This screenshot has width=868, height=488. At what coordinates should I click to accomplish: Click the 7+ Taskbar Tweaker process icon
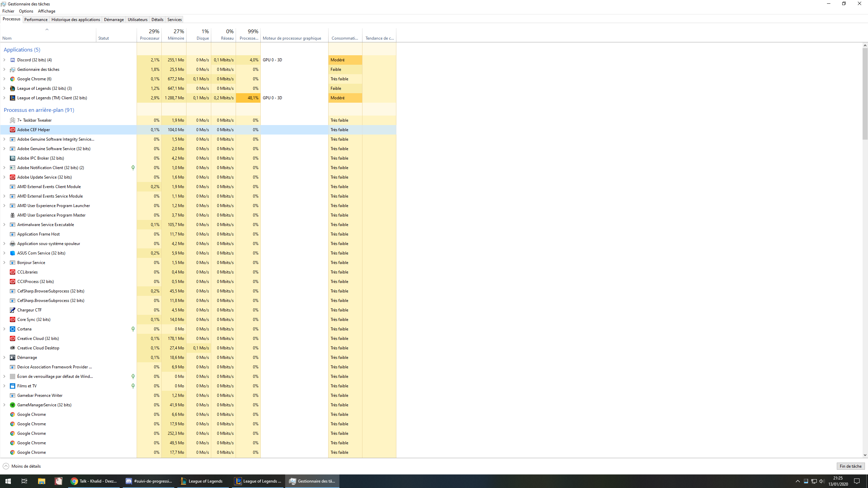[13, 120]
